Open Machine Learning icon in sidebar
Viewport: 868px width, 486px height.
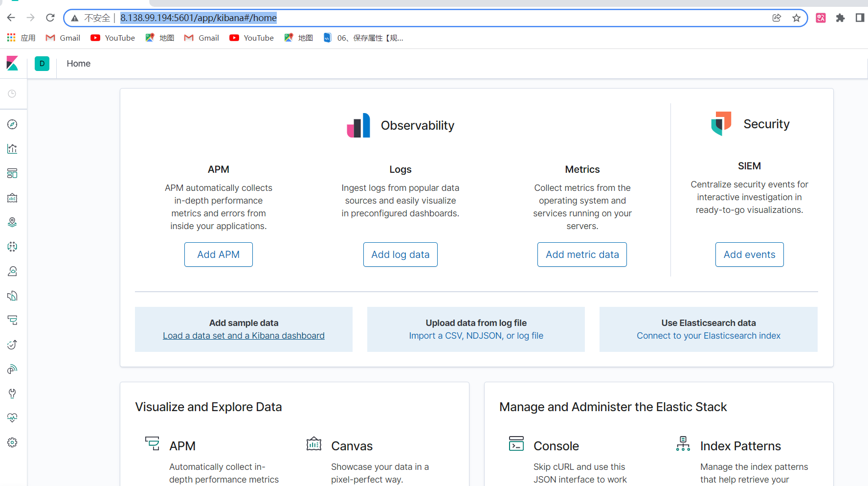pos(12,247)
